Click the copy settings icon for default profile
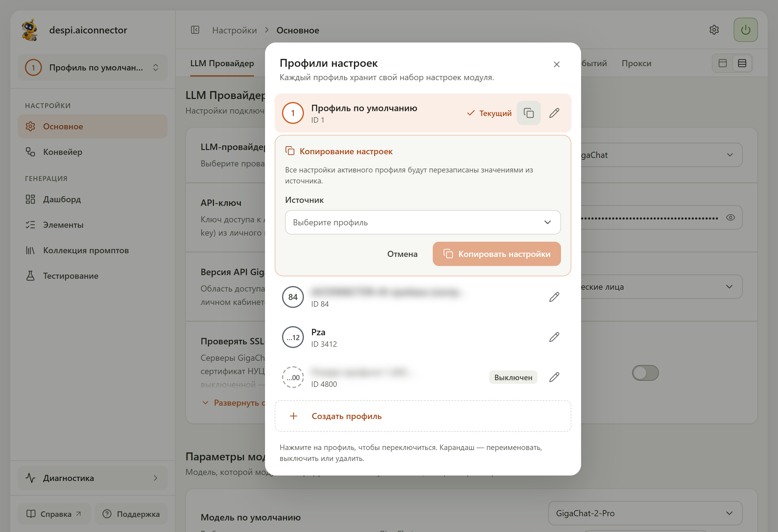The width and height of the screenshot is (778, 532). click(x=528, y=113)
